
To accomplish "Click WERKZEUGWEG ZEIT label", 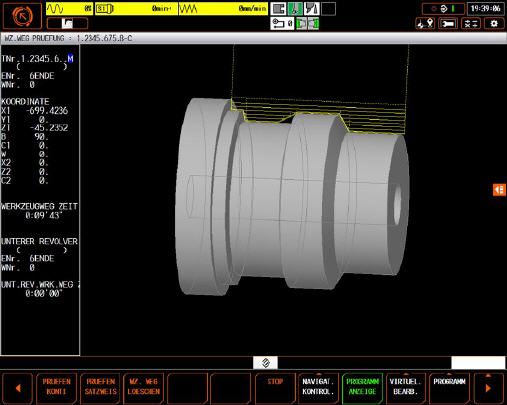I will pyautogui.click(x=39, y=207).
